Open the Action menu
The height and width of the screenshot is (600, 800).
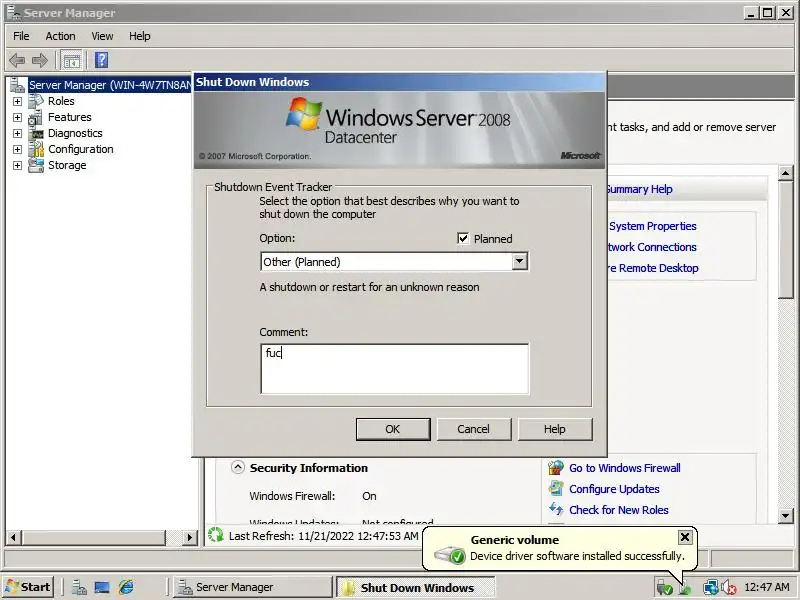click(60, 36)
